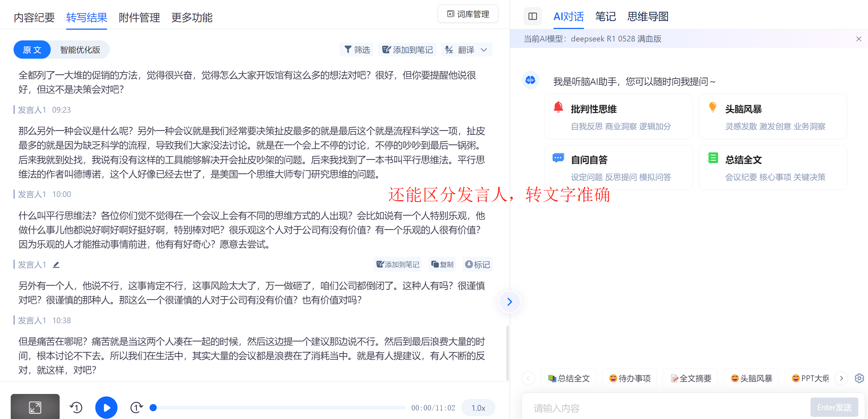This screenshot has height=419, width=868.
Task: Click the audio progress slider handle
Action: coord(153,408)
